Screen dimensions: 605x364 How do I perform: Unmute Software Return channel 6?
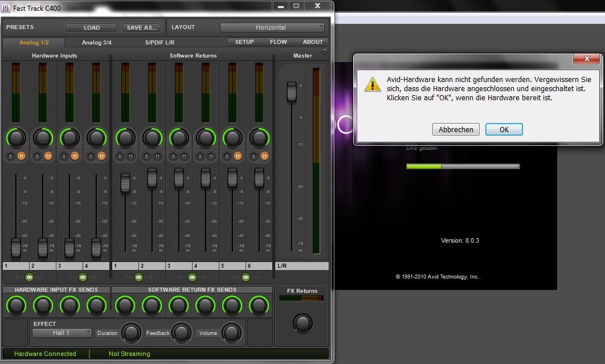tap(264, 156)
